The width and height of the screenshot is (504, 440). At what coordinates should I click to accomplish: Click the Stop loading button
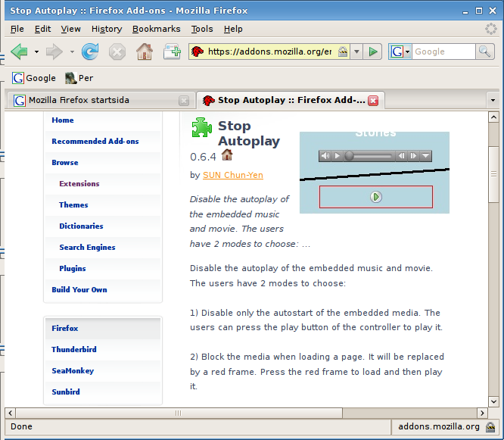(117, 51)
